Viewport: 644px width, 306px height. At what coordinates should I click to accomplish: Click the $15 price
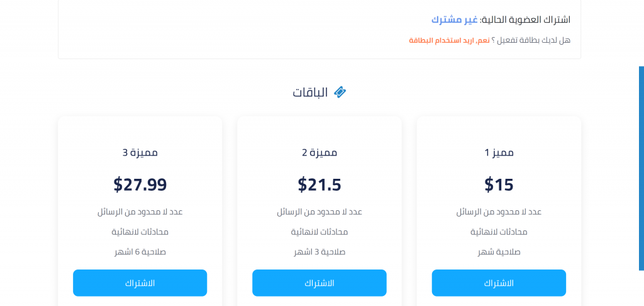tap(499, 184)
